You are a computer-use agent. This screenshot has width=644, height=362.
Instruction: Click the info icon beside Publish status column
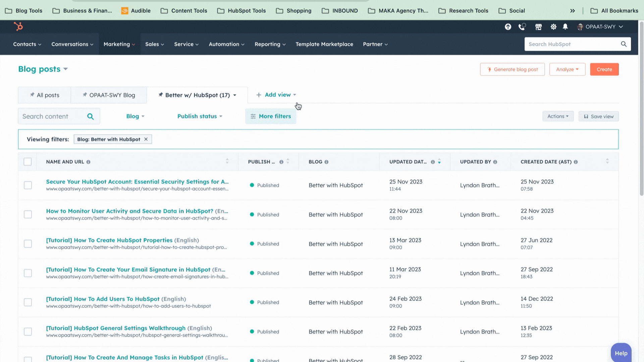pos(281,162)
